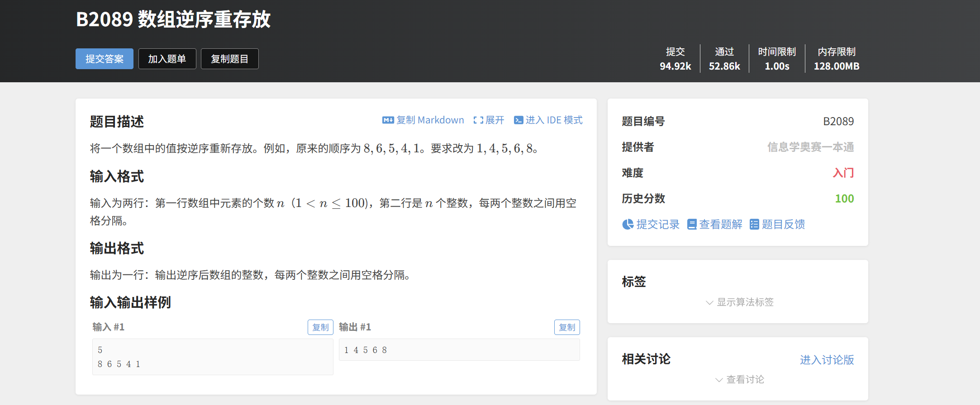Image resolution: width=980 pixels, height=405 pixels.
Task: Copy sample 输出 #1 with 复制
Action: (x=567, y=327)
